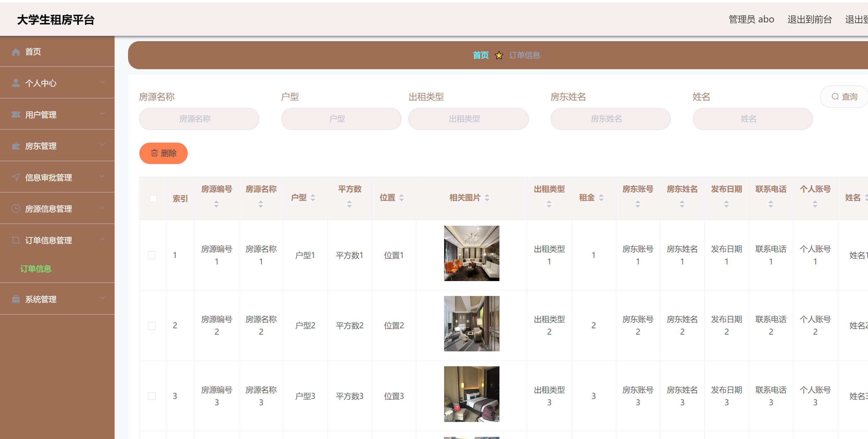The height and width of the screenshot is (439, 868).
Task: Sort the table by 租金 column
Action: coord(601,198)
